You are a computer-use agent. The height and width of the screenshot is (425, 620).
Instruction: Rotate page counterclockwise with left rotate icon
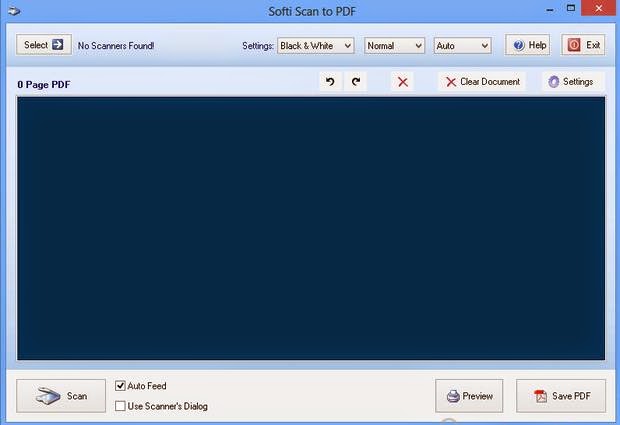pyautogui.click(x=331, y=82)
